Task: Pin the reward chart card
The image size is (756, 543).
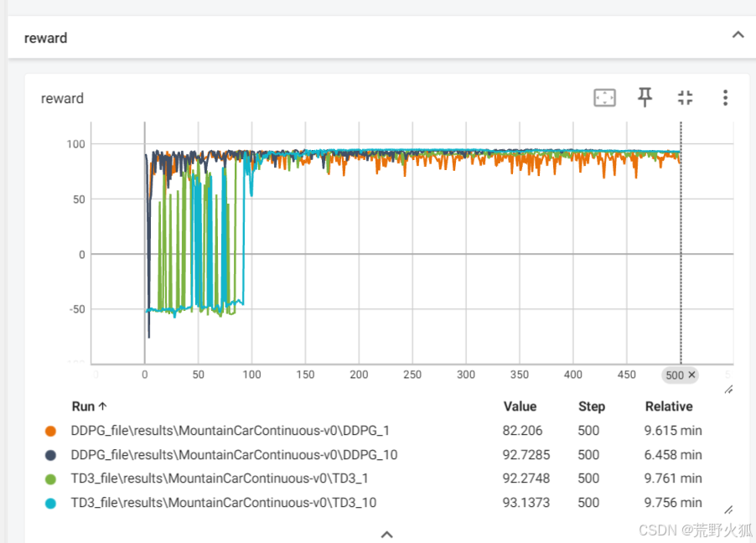Action: [x=645, y=97]
